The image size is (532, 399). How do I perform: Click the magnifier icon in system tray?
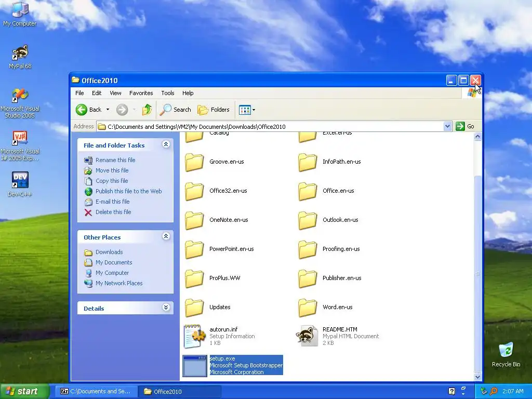pyautogui.click(x=494, y=391)
